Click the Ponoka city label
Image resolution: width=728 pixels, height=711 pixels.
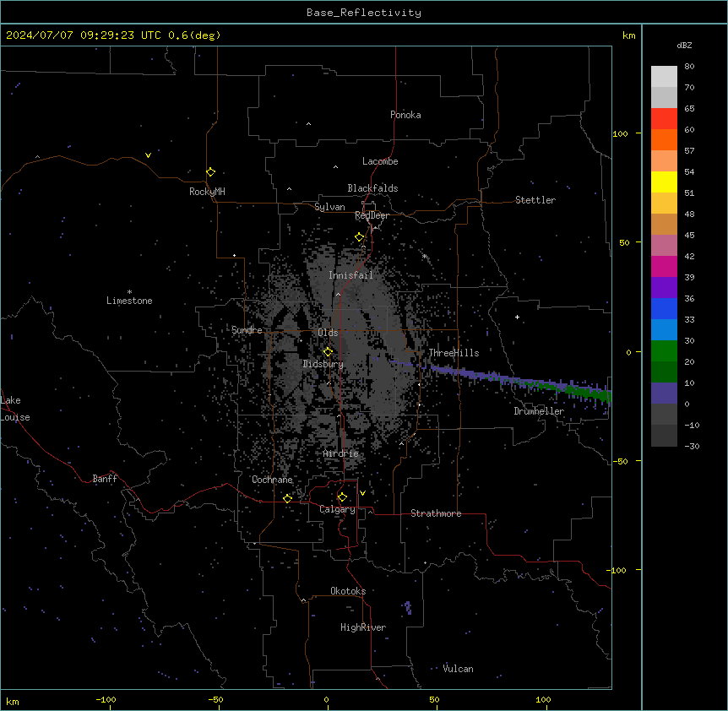(x=405, y=115)
